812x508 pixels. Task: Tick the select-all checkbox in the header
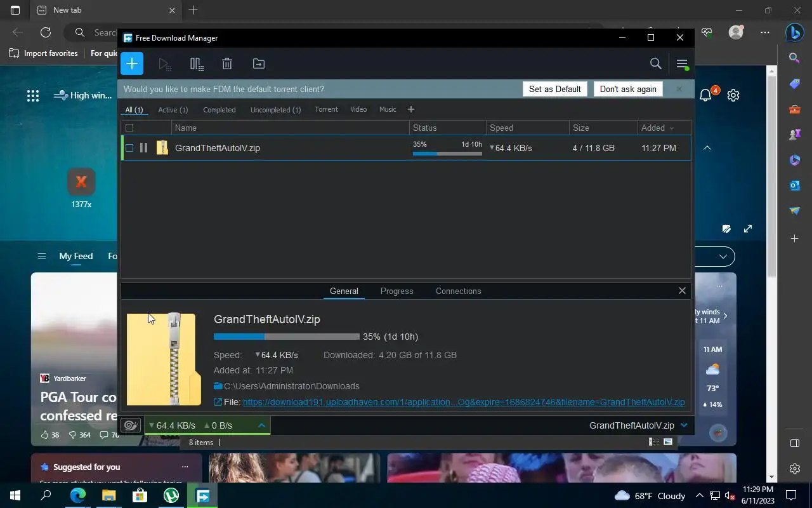coord(129,128)
